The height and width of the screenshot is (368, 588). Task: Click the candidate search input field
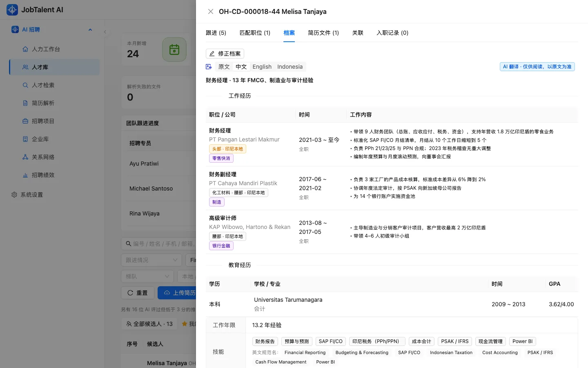pyautogui.click(x=159, y=244)
